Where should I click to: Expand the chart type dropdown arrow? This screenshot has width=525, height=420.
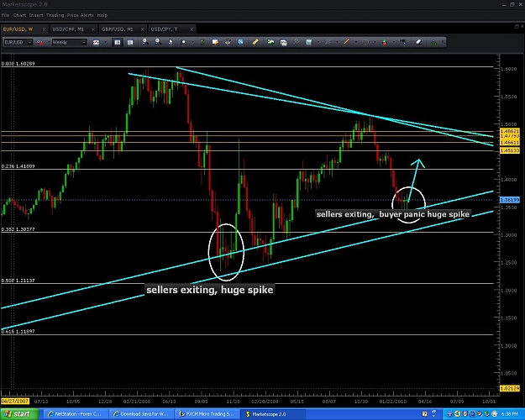coord(106,42)
